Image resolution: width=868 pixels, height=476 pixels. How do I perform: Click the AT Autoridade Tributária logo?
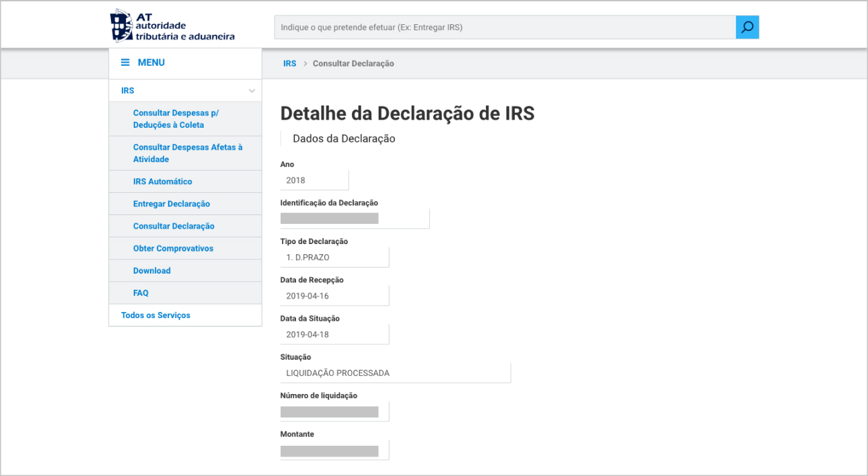(172, 26)
